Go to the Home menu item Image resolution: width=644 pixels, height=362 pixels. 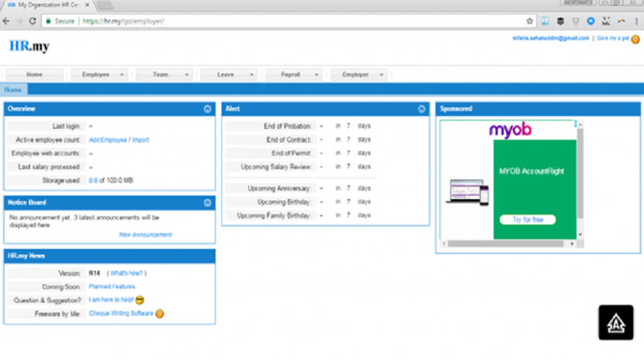(x=35, y=75)
